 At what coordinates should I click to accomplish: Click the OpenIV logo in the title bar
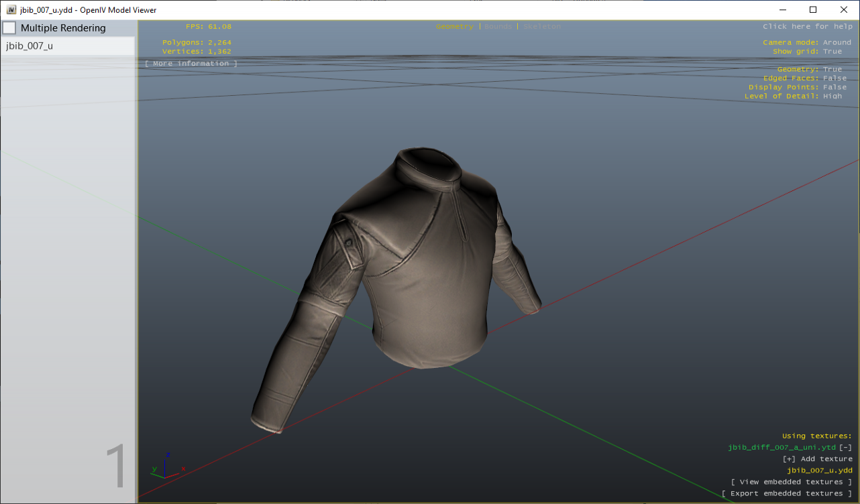click(11, 9)
